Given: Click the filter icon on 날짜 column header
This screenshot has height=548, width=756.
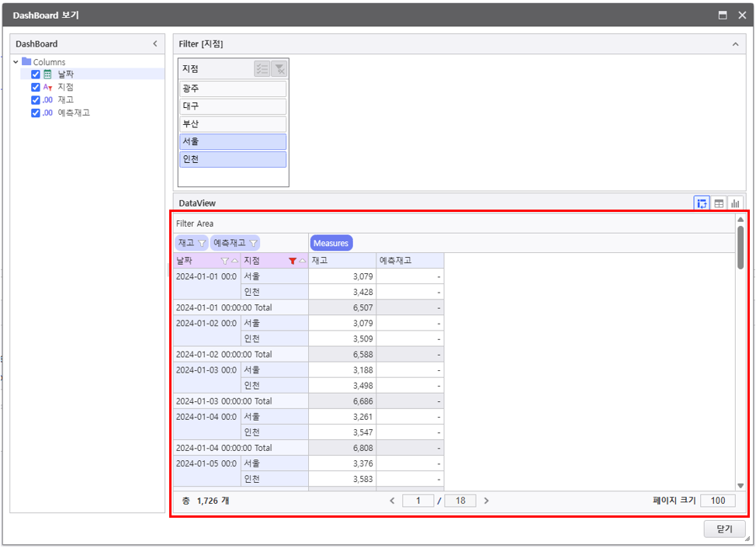Looking at the screenshot, I should pyautogui.click(x=225, y=262).
